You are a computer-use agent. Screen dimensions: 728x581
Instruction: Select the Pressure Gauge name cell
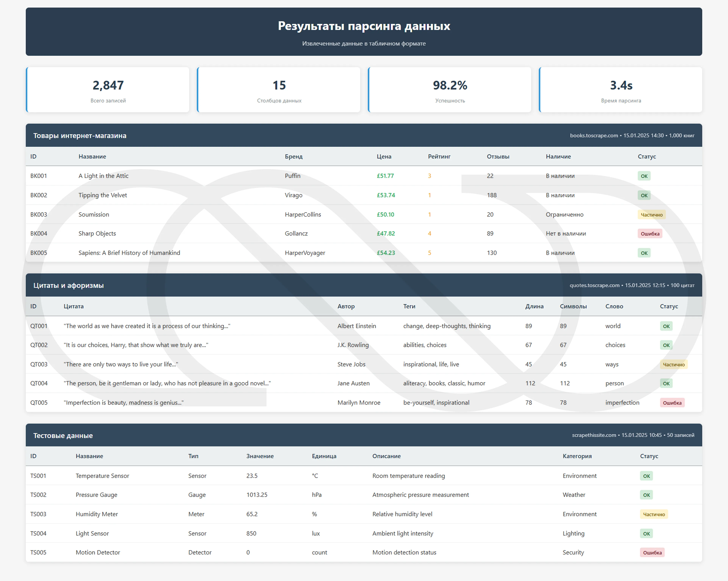96,495
